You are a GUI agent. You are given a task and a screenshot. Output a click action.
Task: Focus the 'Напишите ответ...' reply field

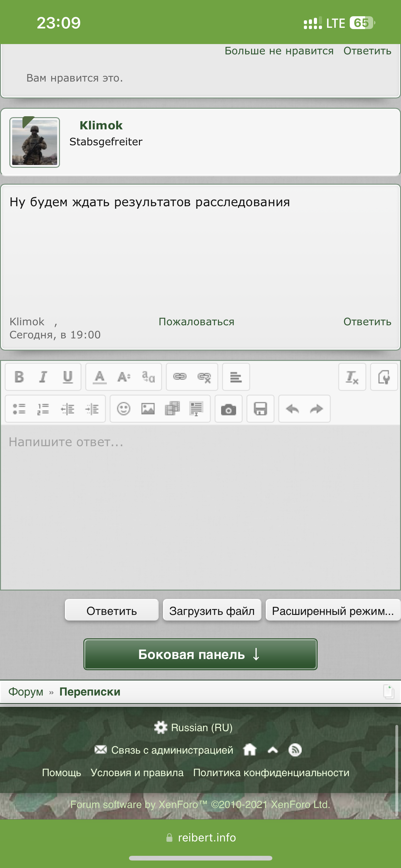[200, 507]
